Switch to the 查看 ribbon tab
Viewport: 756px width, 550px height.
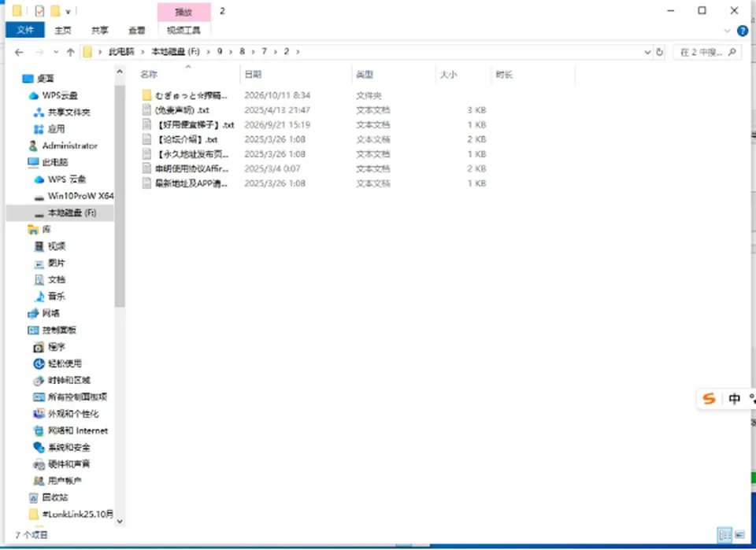pos(136,30)
